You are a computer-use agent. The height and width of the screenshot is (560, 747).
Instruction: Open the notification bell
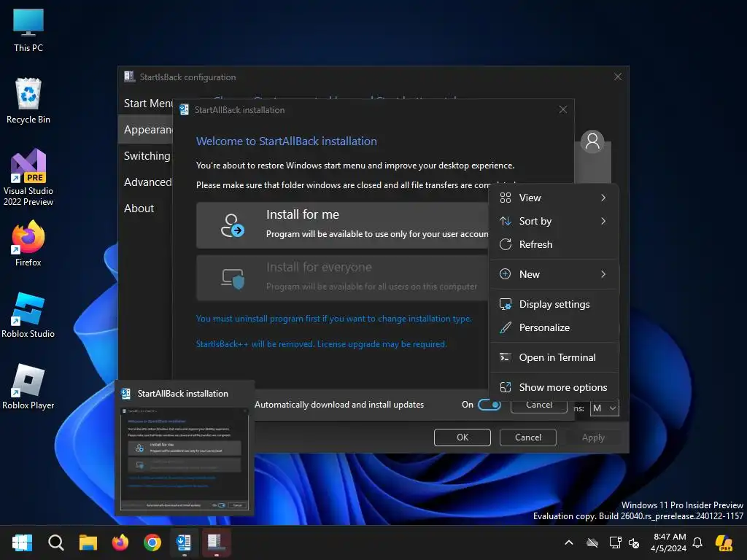697,542
